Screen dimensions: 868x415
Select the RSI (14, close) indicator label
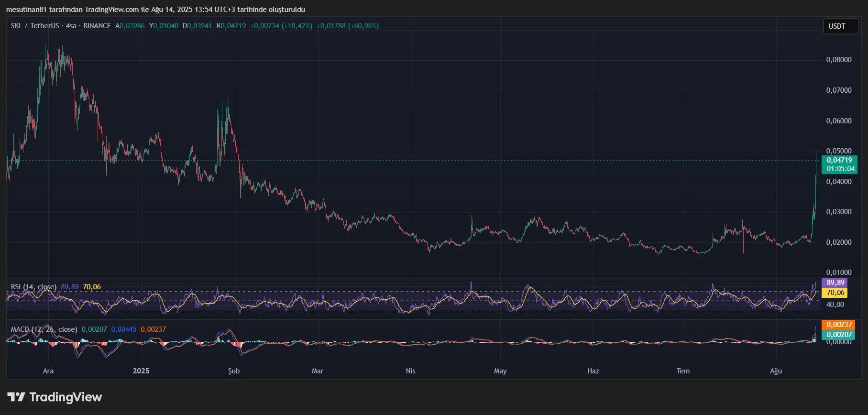(x=33, y=287)
